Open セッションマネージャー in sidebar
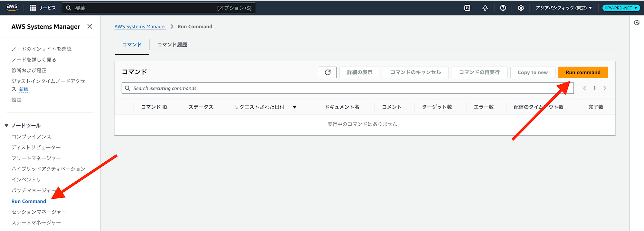Screen dimensions: 644x231 coord(39,212)
